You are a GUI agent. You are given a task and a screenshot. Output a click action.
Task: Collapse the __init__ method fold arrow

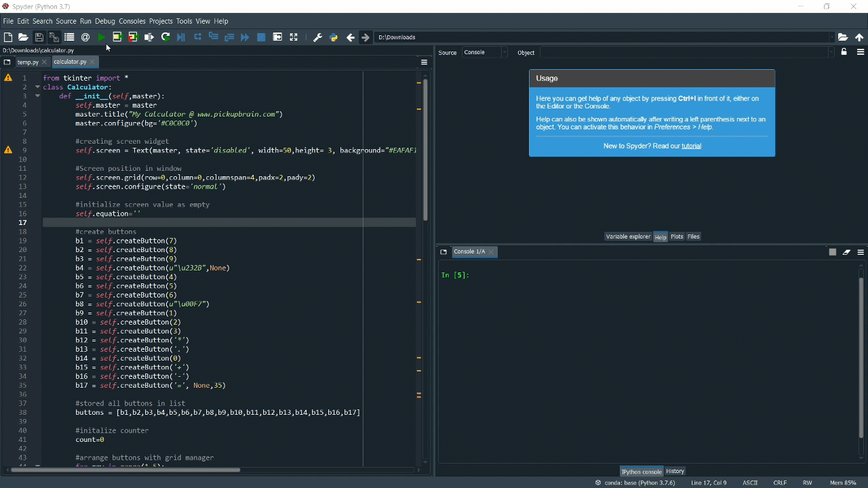(x=38, y=96)
